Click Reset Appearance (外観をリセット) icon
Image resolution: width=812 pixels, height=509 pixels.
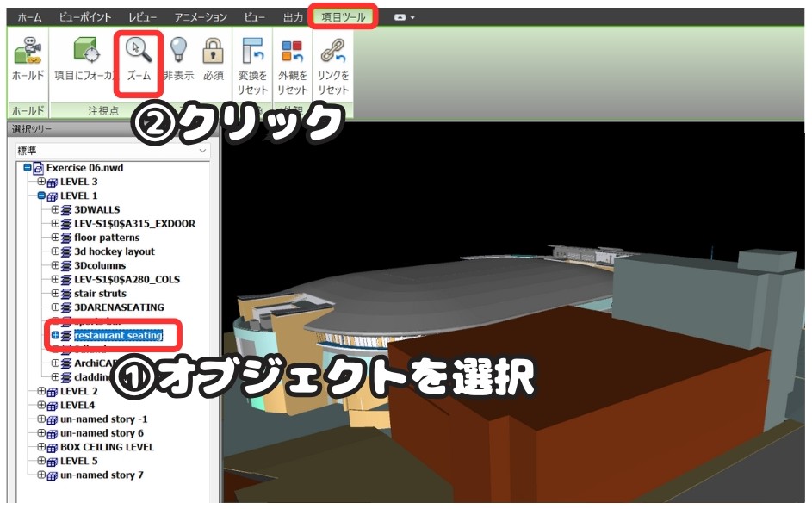pos(293,53)
